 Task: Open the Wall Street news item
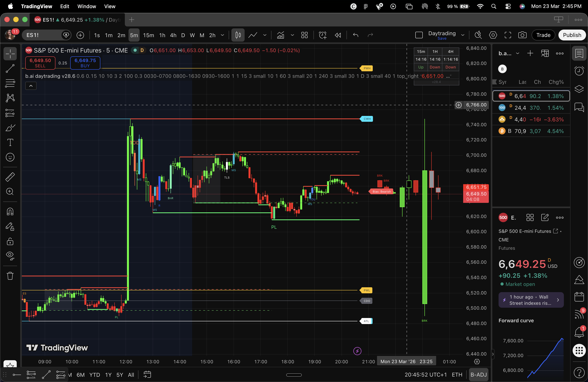point(531,300)
